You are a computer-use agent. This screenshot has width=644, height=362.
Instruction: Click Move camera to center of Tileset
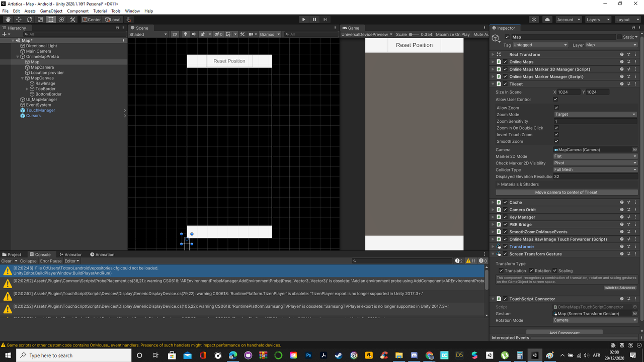(566, 193)
